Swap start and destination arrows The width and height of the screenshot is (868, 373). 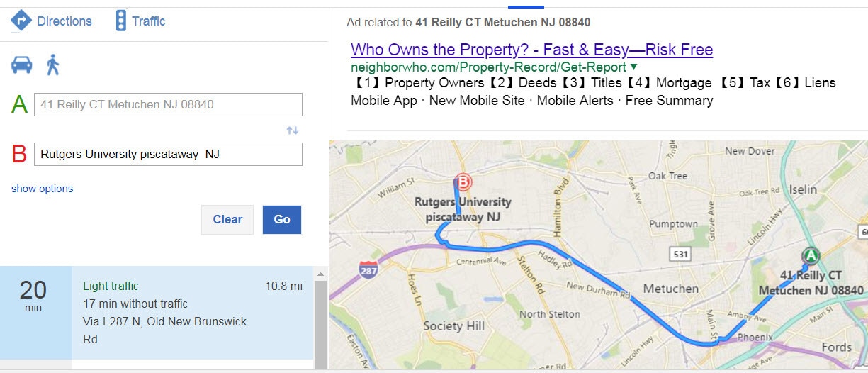[x=293, y=130]
